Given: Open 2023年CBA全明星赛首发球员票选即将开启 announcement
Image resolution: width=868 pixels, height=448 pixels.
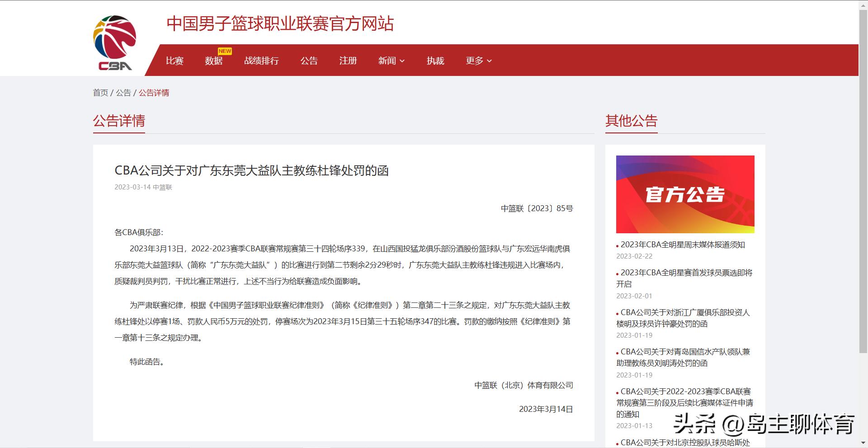Looking at the screenshot, I should 684,278.
